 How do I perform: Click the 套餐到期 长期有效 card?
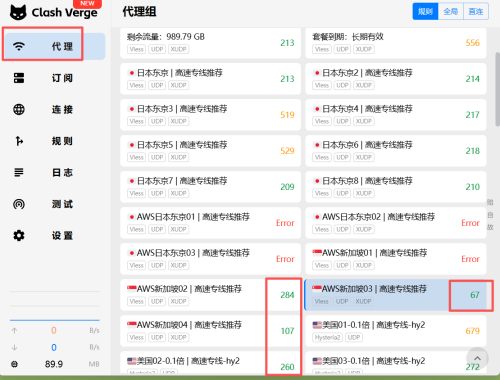pyautogui.click(x=396, y=43)
